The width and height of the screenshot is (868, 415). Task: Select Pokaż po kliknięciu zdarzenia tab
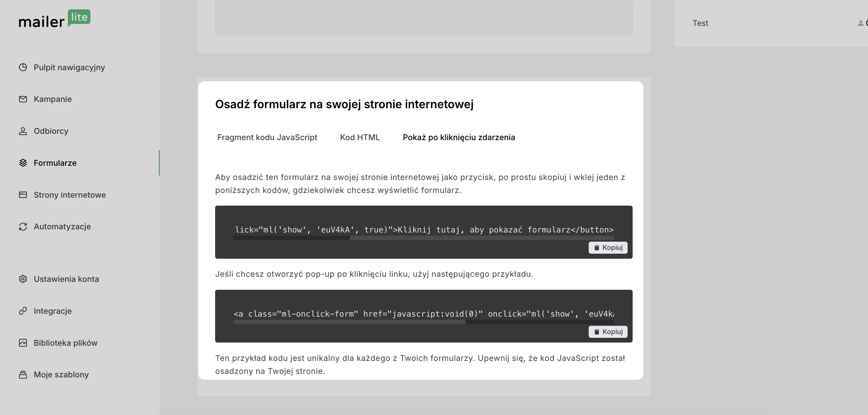click(459, 137)
